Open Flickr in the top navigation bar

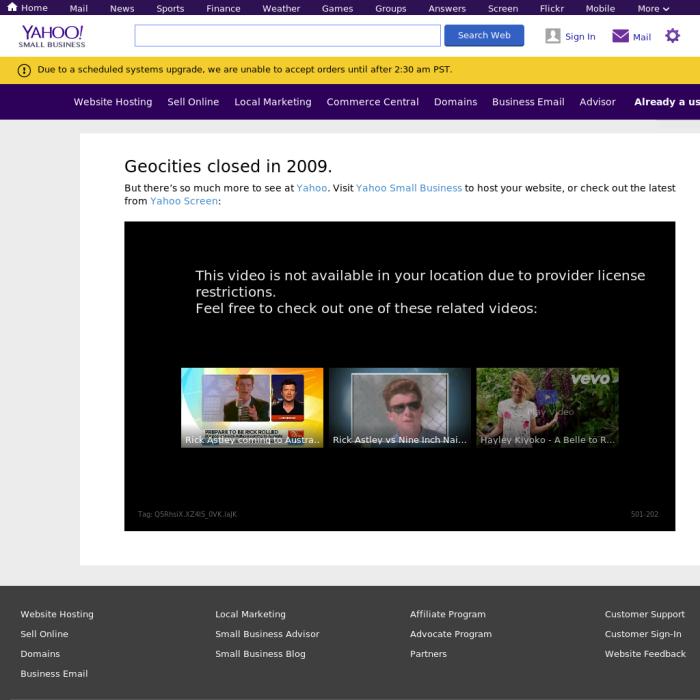(551, 8)
